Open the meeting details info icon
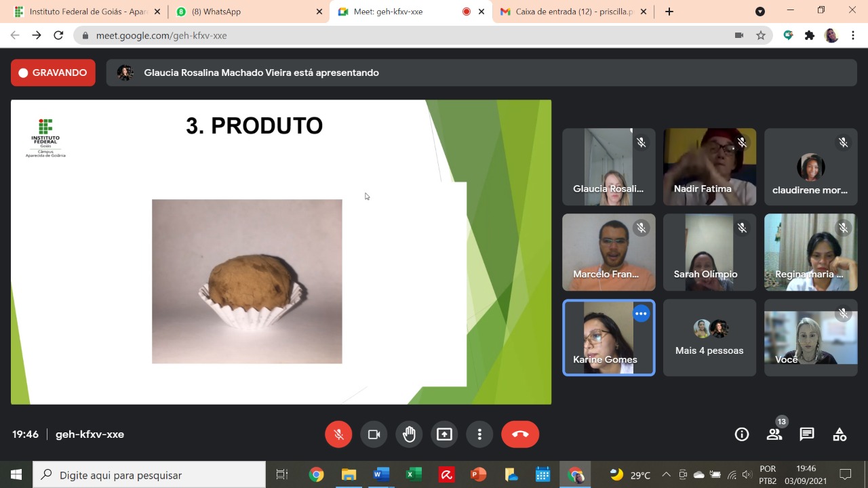The width and height of the screenshot is (868, 488). click(742, 434)
